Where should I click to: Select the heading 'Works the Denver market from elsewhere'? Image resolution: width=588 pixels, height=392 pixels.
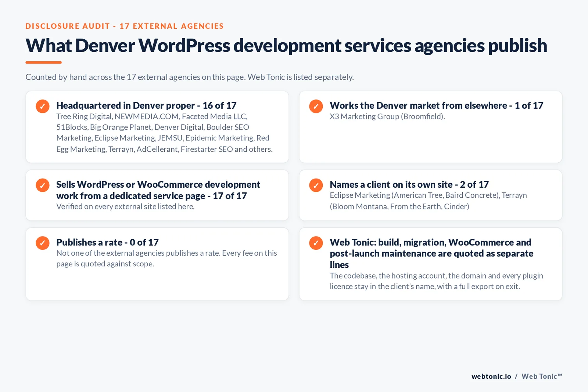[436, 105]
